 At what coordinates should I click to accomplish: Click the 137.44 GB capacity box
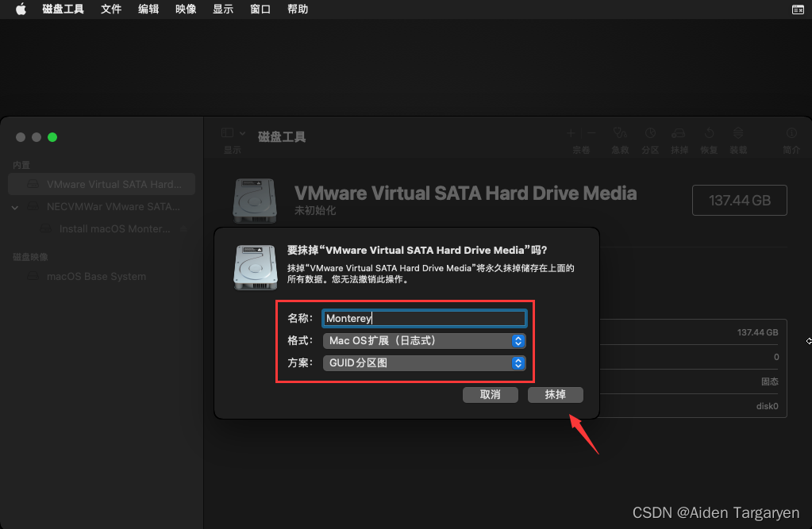pyautogui.click(x=740, y=201)
